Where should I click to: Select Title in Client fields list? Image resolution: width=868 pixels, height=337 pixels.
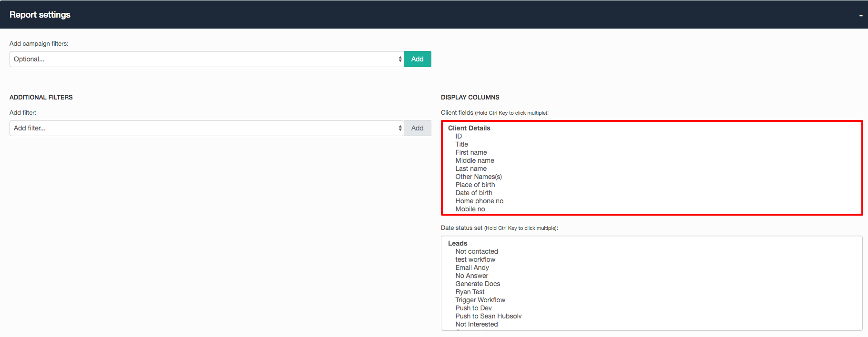point(461,144)
